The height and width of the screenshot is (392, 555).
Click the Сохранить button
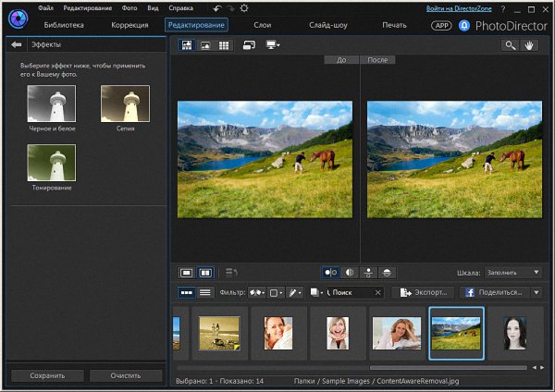46,376
